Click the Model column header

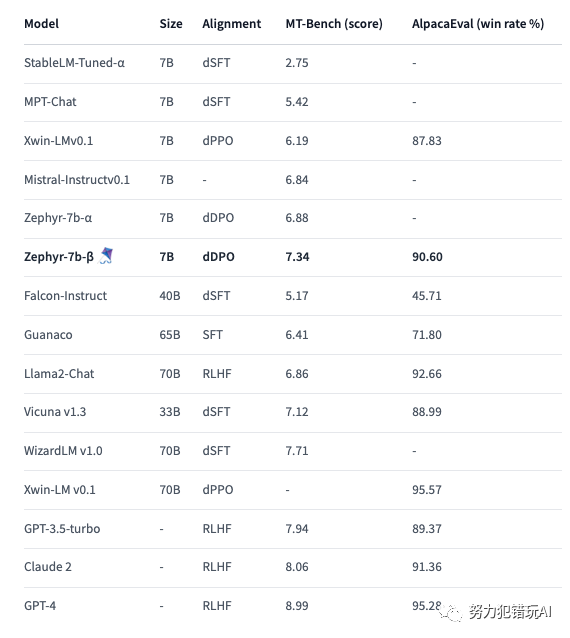[41, 24]
